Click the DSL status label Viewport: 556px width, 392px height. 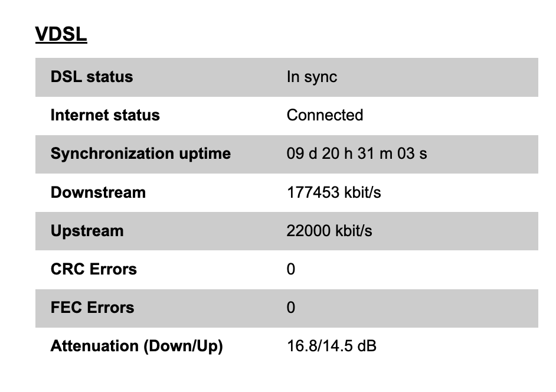[91, 77]
